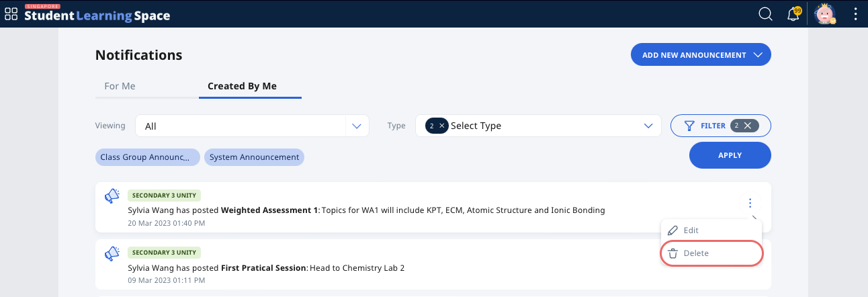The image size is (868, 297).
Task: Click the APPLY button
Action: pos(730,155)
